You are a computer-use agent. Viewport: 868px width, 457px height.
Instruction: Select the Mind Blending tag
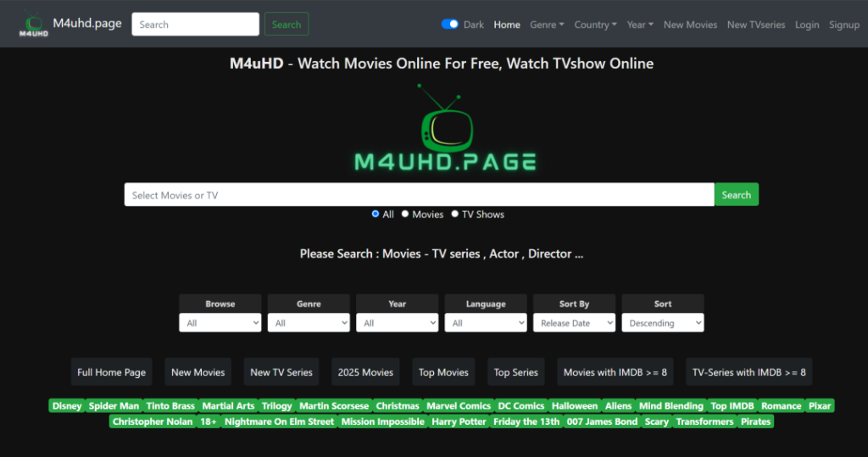(671, 406)
